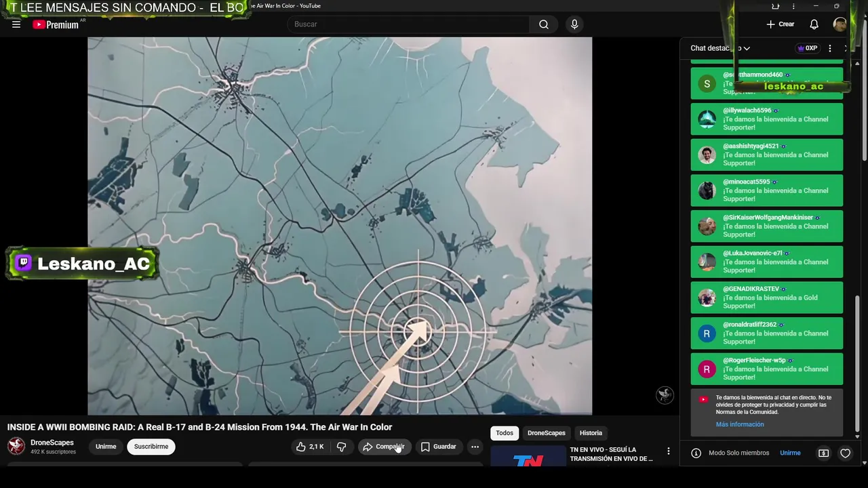Image resolution: width=868 pixels, height=488 pixels.
Task: Dislike the video
Action: coord(342,447)
